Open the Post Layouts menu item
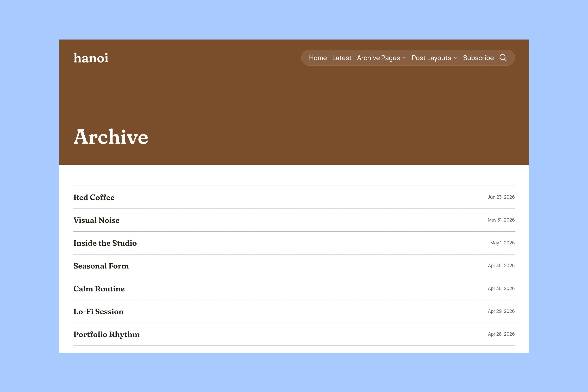Screen dimensions: 588x392 (431, 58)
